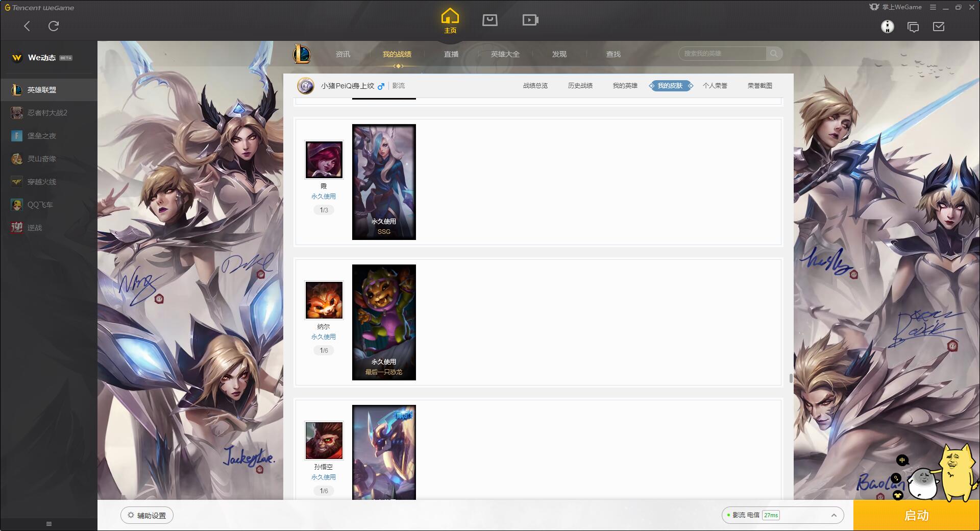This screenshot has height=531, width=980.
Task: Select QQ飞车 in the game list
Action: pyautogui.click(x=48, y=205)
